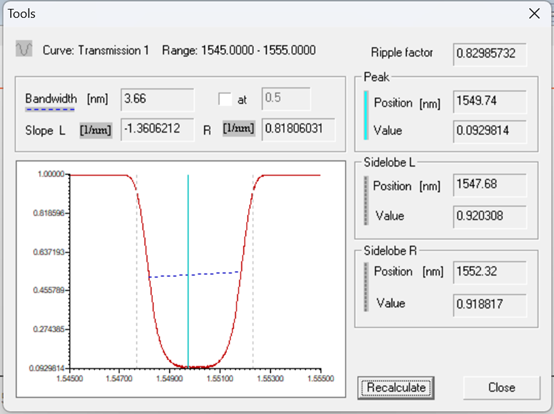Click the blue dashed bandwidth line in plot
Screen dimensions: 554x414
coord(194,274)
